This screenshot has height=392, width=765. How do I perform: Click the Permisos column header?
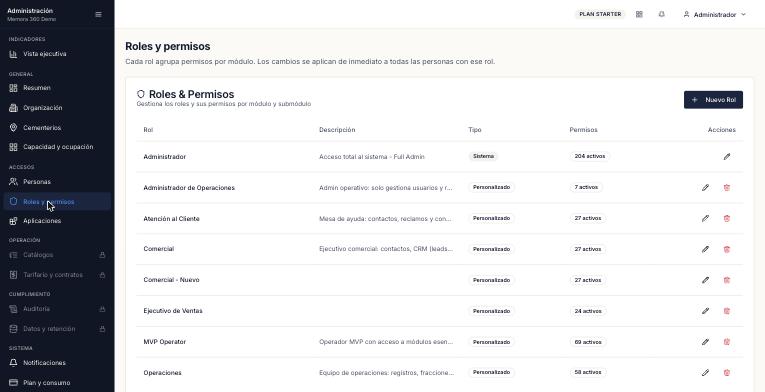[x=584, y=130]
